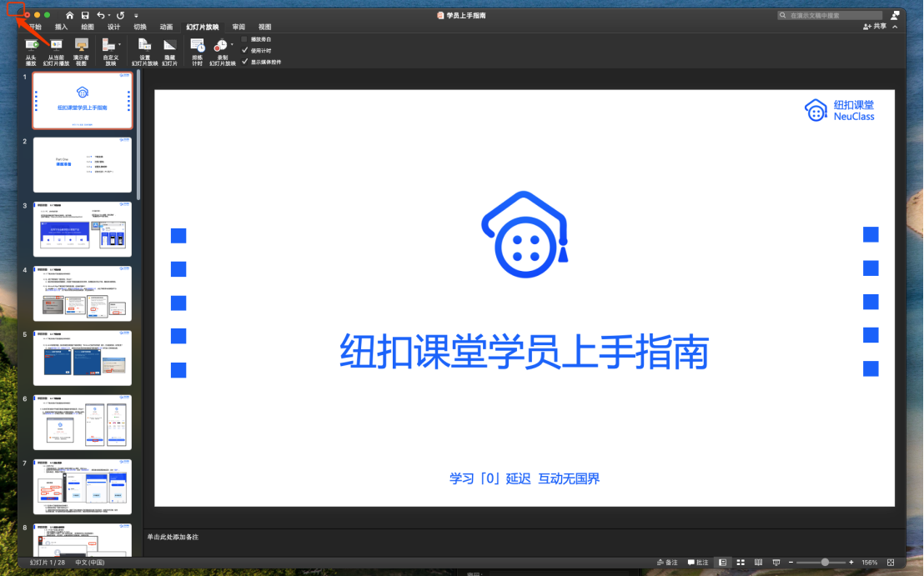Select slide 8 thumbnail
Image resolution: width=924 pixels, height=576 pixels.
pos(83,540)
